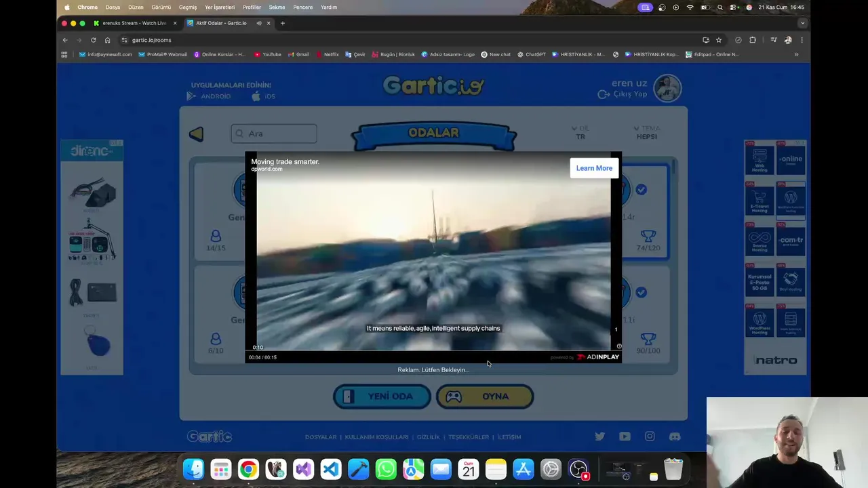The image size is (868, 488).
Task: Switch to the erenuks Stream browser tab
Action: pyautogui.click(x=134, y=23)
